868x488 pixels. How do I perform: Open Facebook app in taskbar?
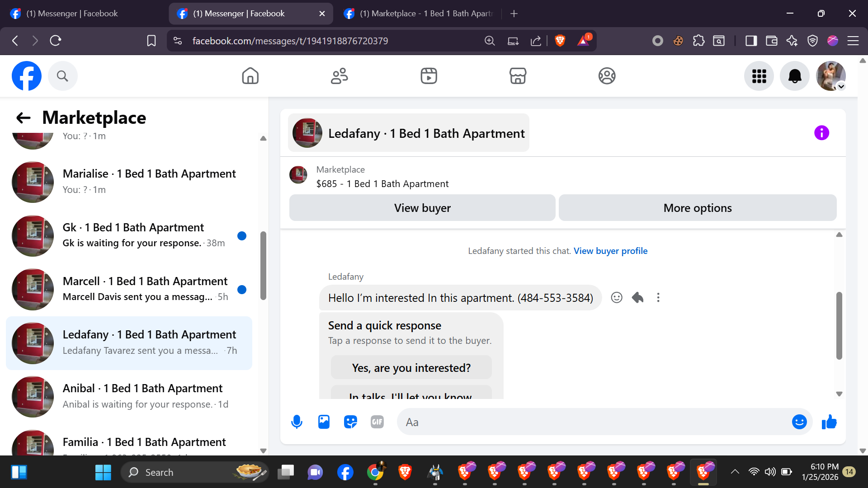point(345,472)
